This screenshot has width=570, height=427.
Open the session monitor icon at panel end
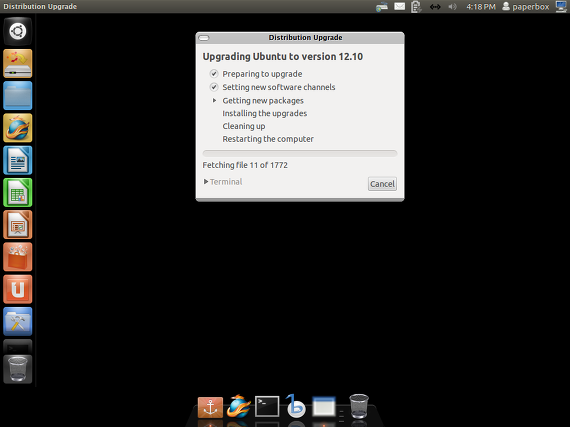561,7
